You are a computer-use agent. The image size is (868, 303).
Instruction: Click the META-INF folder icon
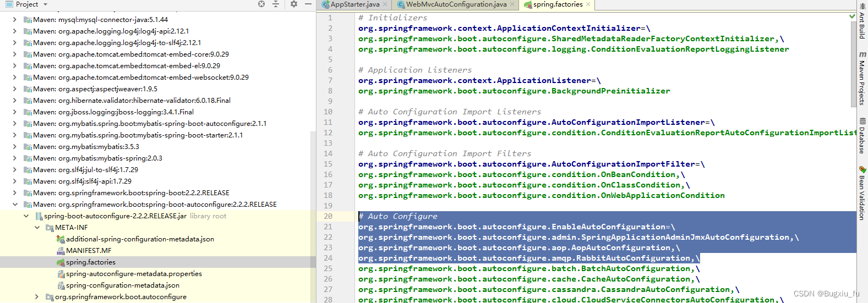click(50, 228)
